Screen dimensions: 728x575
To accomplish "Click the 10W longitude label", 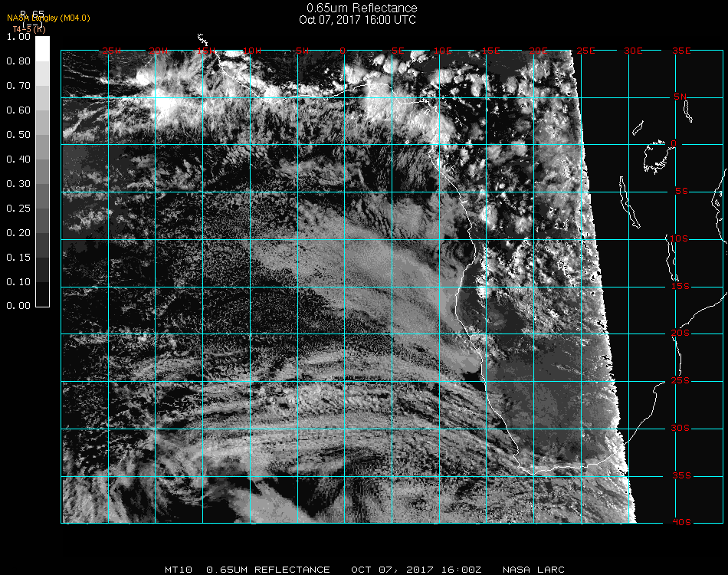I will pyautogui.click(x=252, y=51).
